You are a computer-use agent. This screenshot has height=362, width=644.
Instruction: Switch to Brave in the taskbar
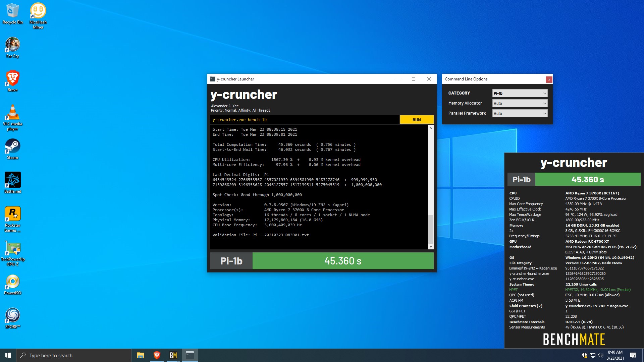(x=157, y=355)
